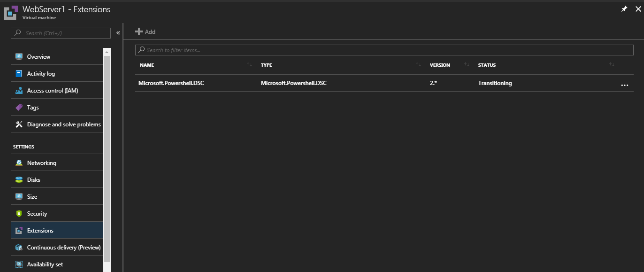The image size is (644, 272).
Task: Click the Networking icon
Action: 19,163
